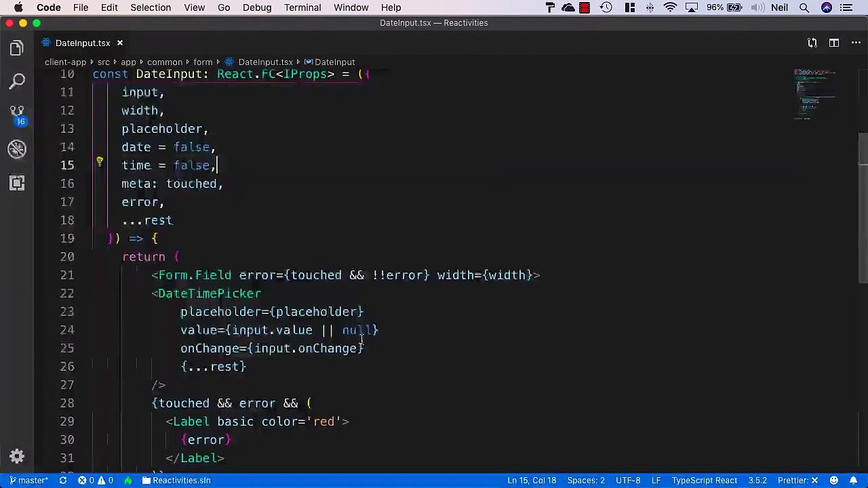Click the Prettier status indicator
The width and height of the screenshot is (868, 488).
pos(797,481)
